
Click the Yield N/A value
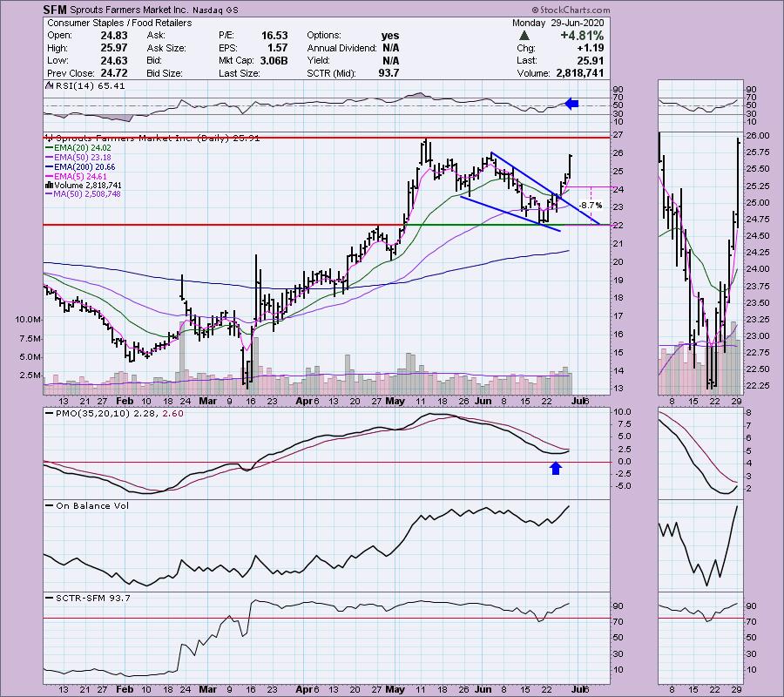pyautogui.click(x=391, y=60)
